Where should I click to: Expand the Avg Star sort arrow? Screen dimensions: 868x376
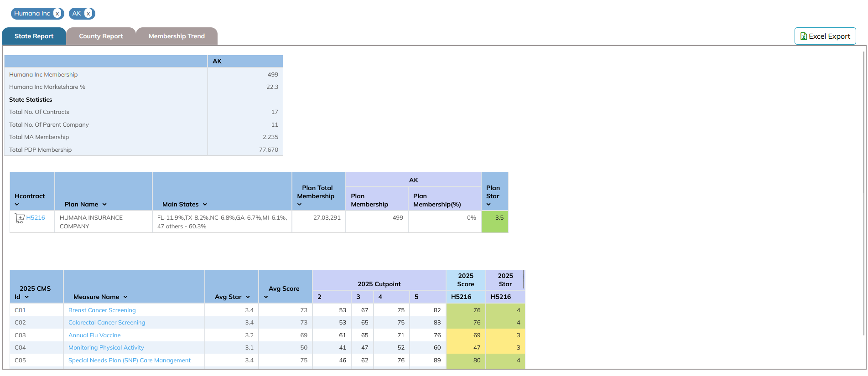click(248, 297)
